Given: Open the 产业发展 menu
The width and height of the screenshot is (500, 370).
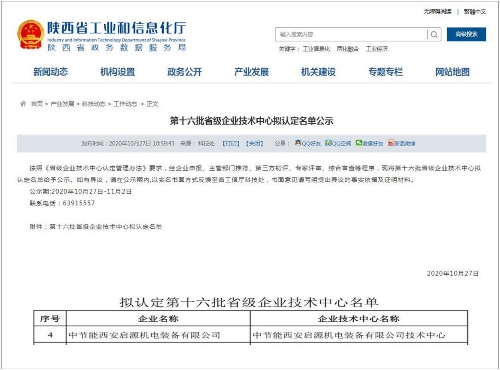Looking at the screenshot, I should [251, 72].
